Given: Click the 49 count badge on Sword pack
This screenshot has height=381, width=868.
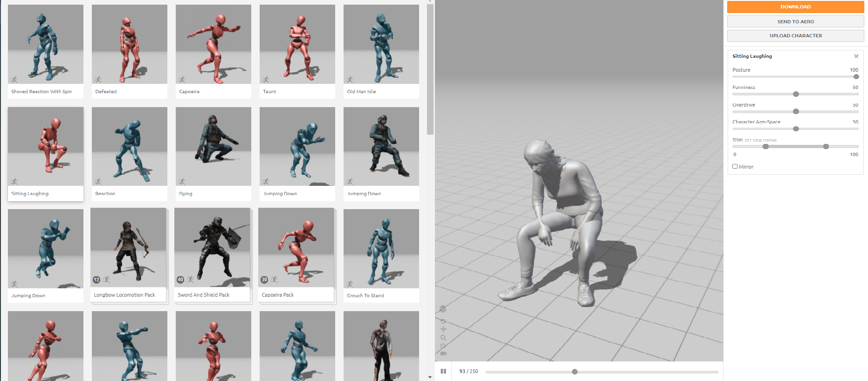Looking at the screenshot, I should (x=180, y=279).
